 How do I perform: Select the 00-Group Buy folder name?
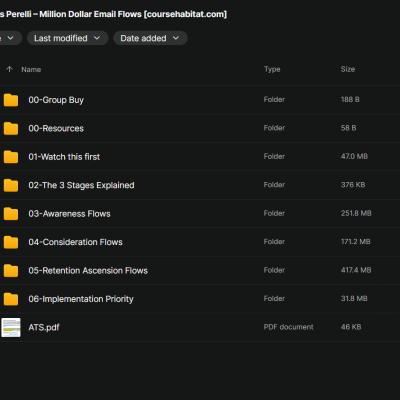pos(56,100)
